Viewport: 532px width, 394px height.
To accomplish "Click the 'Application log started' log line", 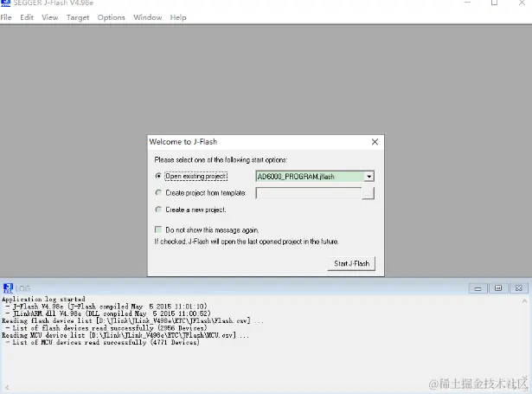I will 43,300.
